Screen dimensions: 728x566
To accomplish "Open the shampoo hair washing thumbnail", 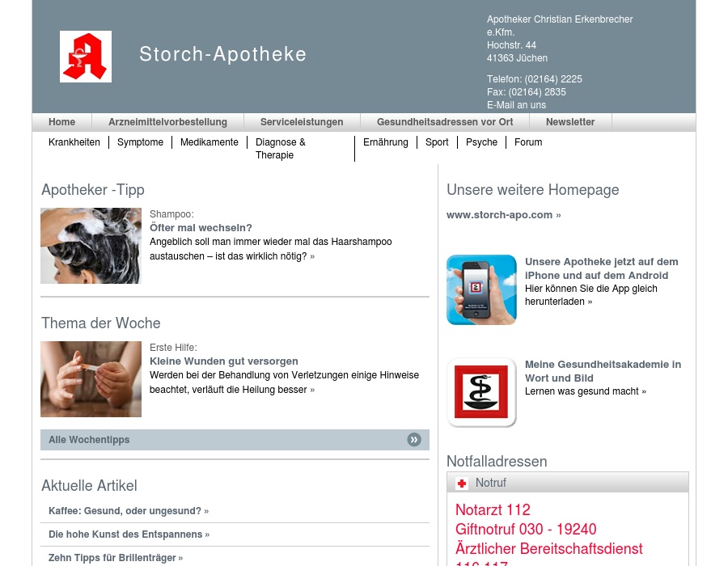I will (x=91, y=246).
